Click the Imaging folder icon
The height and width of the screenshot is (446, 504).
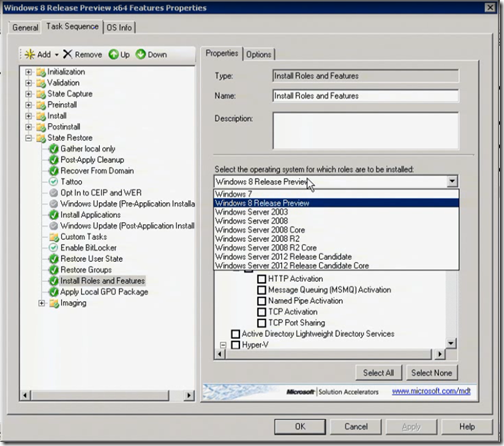click(x=54, y=304)
